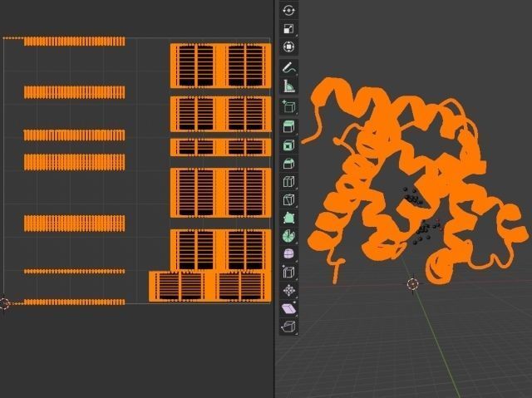Select the Inset Faces tool

point(288,145)
